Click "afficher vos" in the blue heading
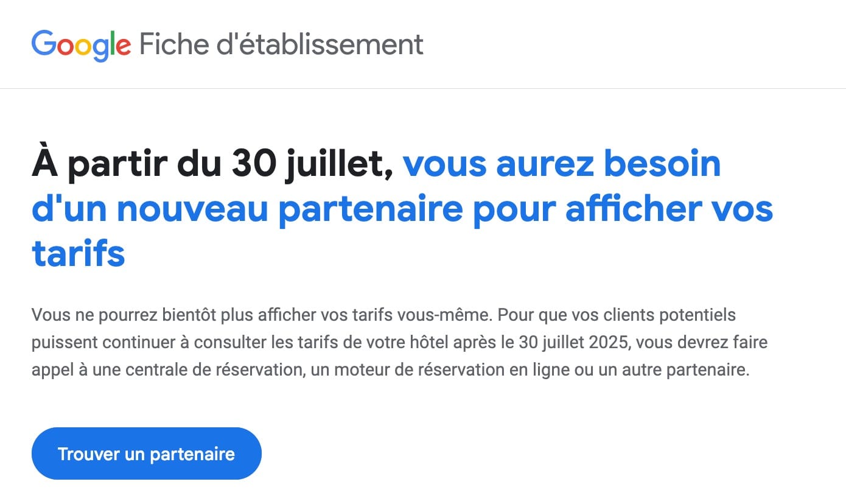The width and height of the screenshot is (846, 504). 669,208
